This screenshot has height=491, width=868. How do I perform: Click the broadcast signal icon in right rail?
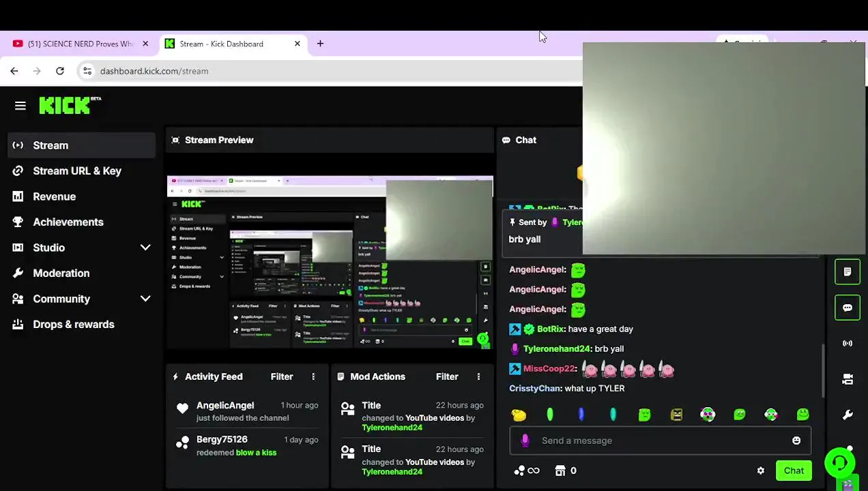[x=848, y=343]
